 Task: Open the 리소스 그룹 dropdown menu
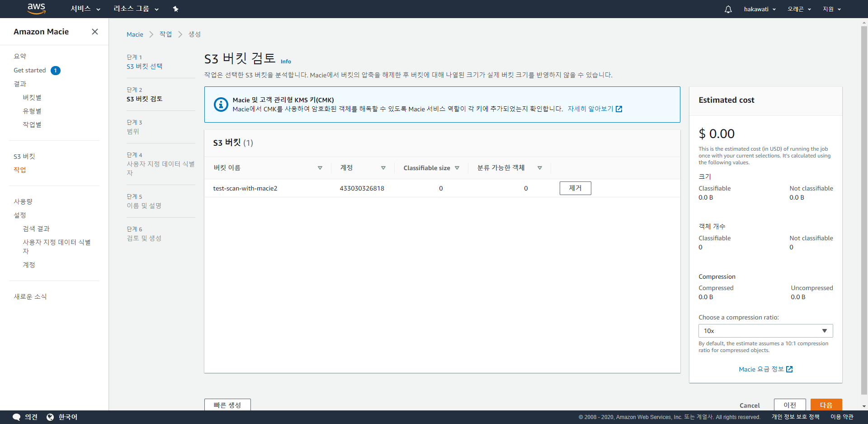pos(136,9)
